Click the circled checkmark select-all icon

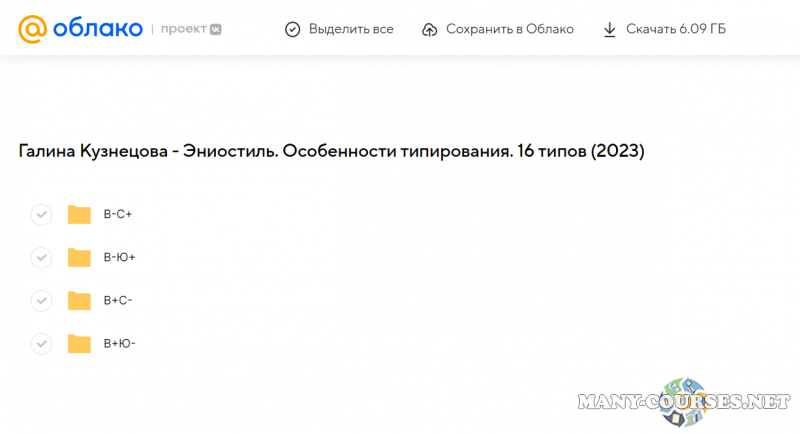click(292, 30)
